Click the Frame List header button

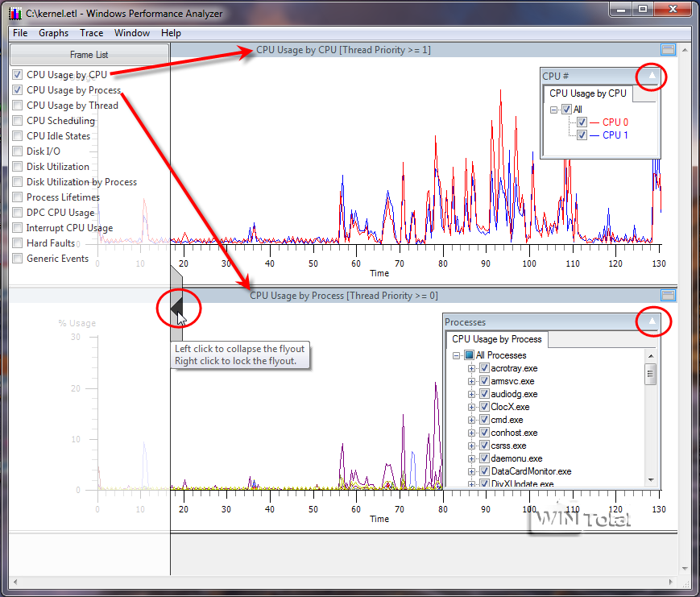89,55
